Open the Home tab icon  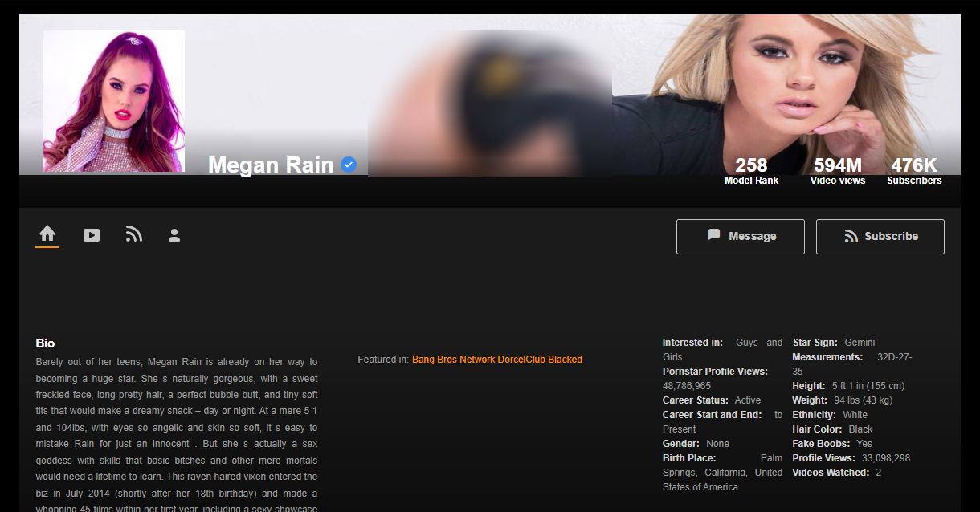coord(47,234)
